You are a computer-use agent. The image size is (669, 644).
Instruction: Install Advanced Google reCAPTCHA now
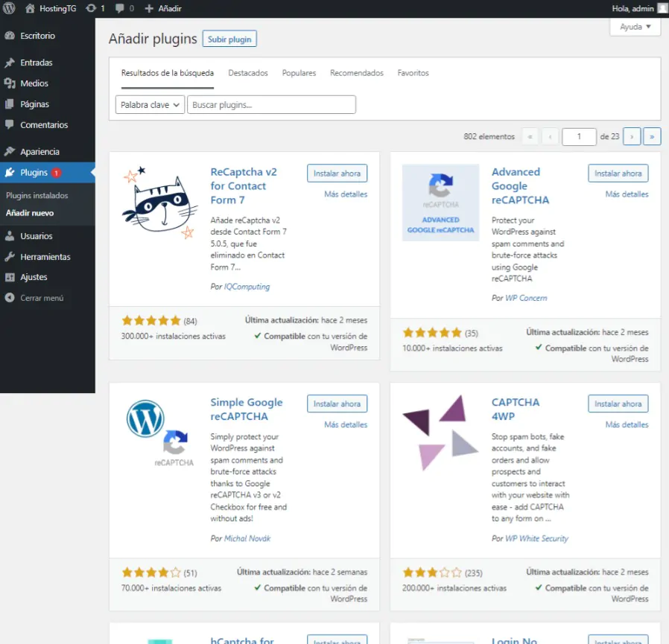click(x=618, y=173)
